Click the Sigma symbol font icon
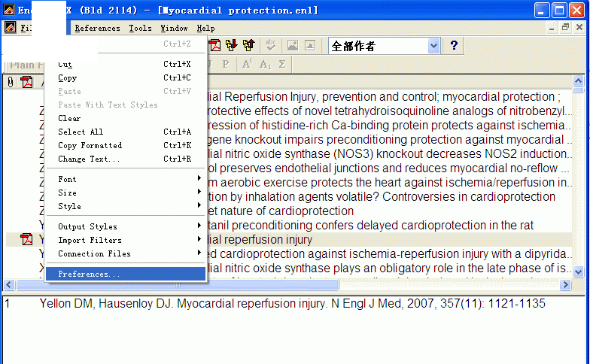 [x=282, y=65]
